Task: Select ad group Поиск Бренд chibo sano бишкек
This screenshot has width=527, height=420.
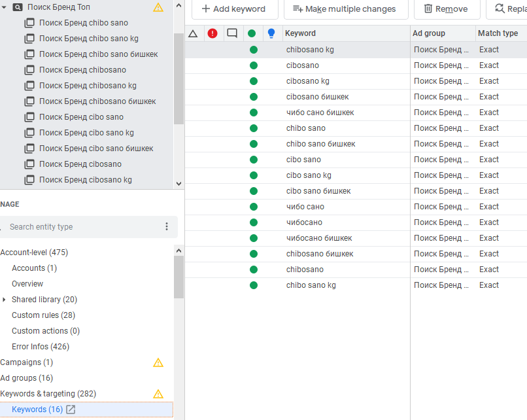Action: (99, 54)
